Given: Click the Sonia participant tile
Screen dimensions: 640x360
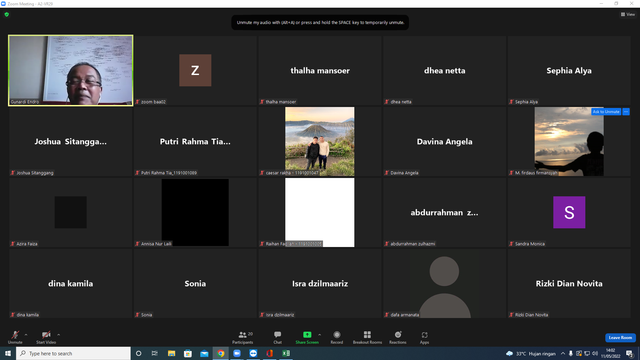Looking at the screenshot, I should click(195, 284).
